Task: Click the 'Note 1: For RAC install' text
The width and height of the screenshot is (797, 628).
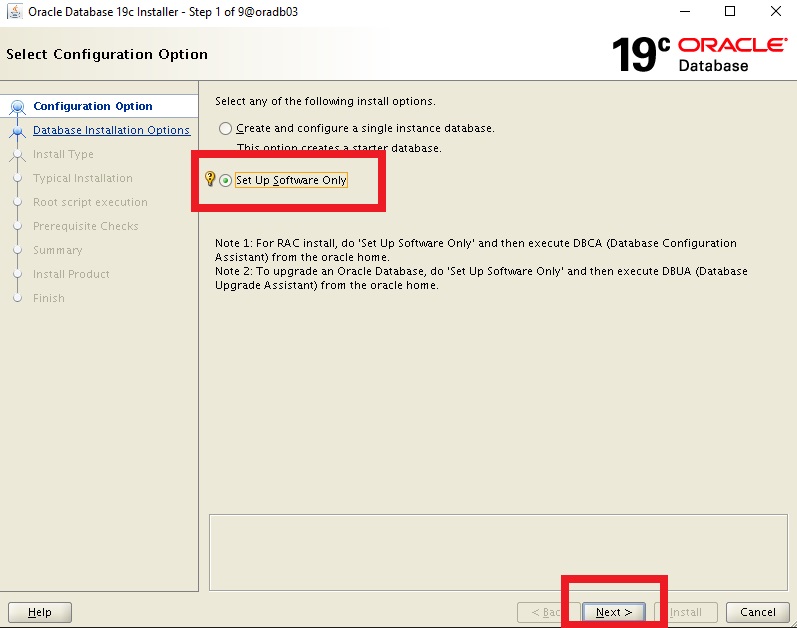Action: coord(476,250)
